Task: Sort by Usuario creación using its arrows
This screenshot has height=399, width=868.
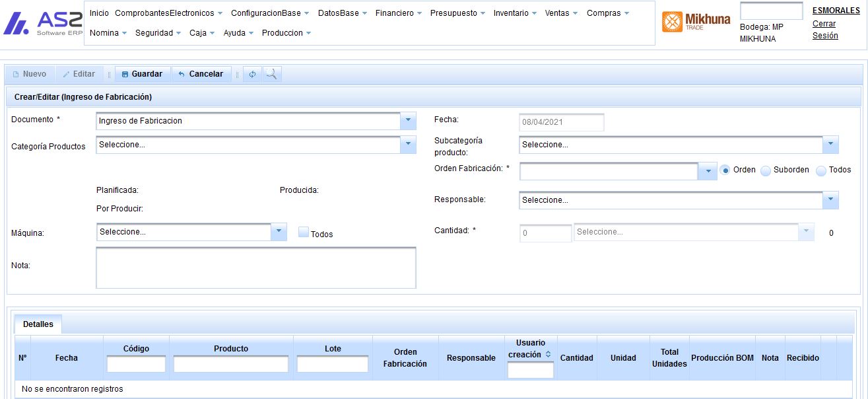Action: point(547,353)
